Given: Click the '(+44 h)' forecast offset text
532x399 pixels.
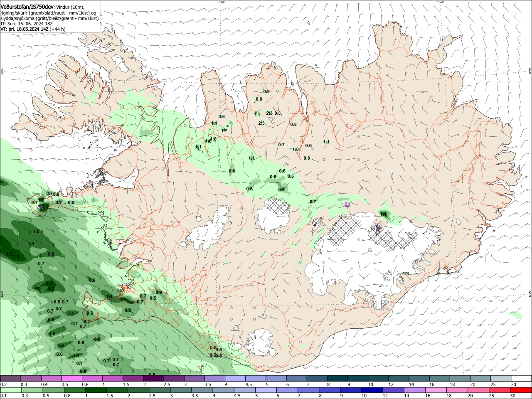Looking at the screenshot, I should pos(57,29).
